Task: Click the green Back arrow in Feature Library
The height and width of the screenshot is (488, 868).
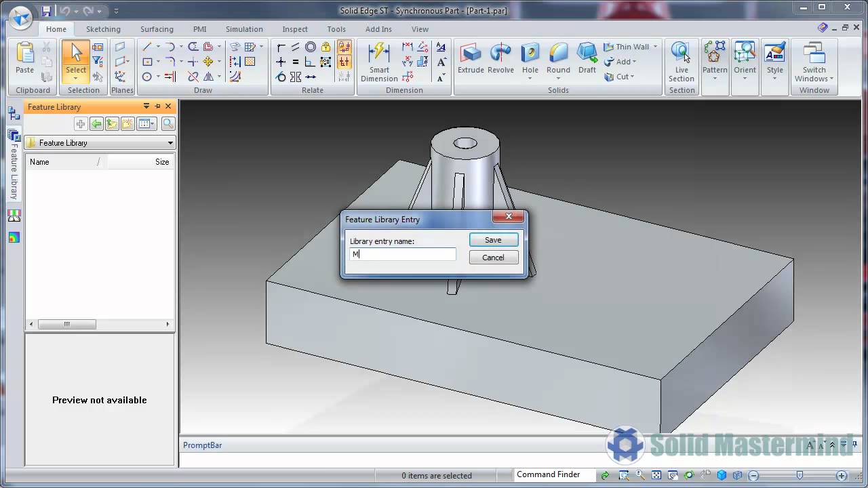Action: 96,124
